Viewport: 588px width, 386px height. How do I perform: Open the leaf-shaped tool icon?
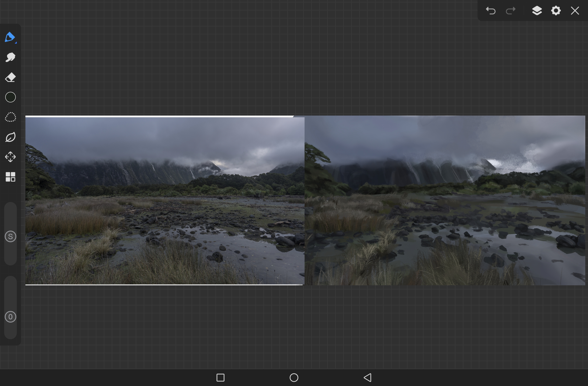point(10,137)
